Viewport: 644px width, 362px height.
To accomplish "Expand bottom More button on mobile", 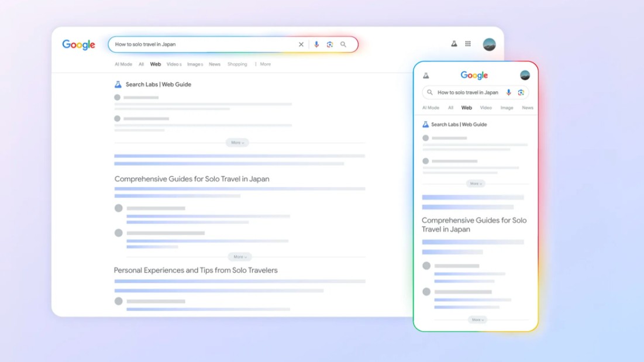I will (x=477, y=320).
